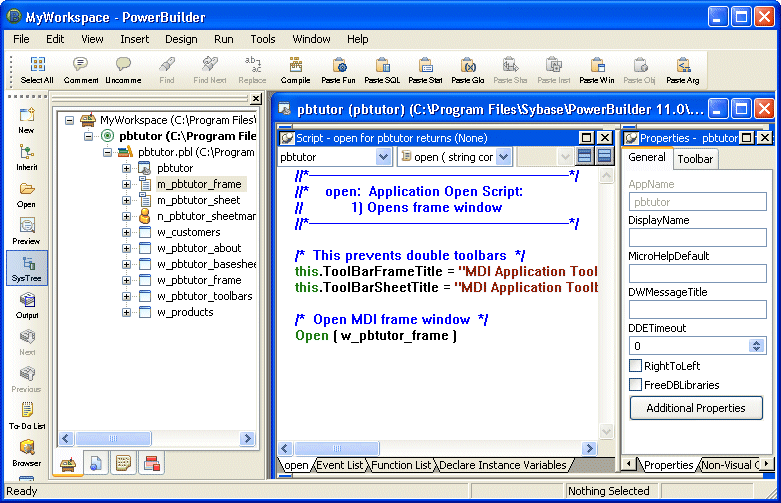Viewport: 781px width, 503px height.
Task: Expand the w_pbtutor_toolbars node
Action: 126,296
